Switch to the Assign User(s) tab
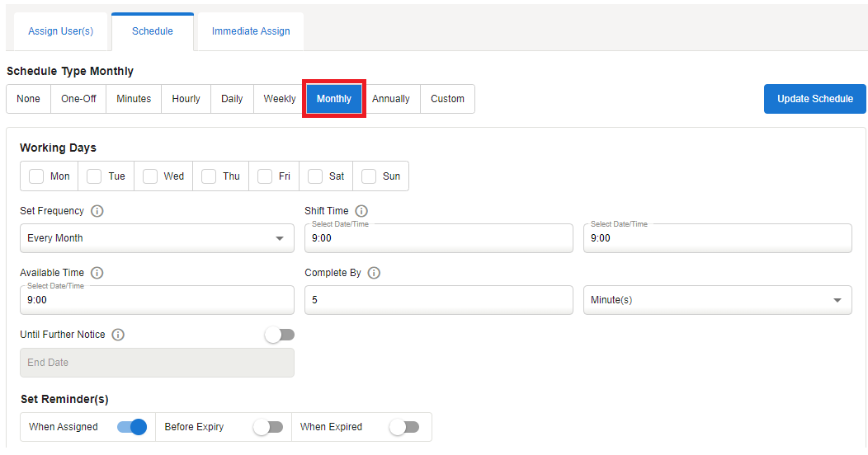Screen dimensions: 868x455 (x=61, y=31)
